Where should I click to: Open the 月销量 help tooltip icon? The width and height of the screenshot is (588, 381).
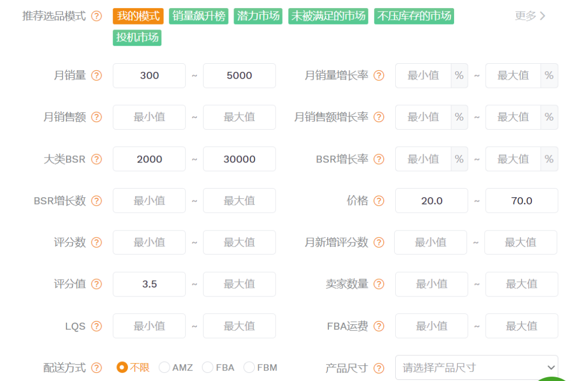click(x=96, y=76)
